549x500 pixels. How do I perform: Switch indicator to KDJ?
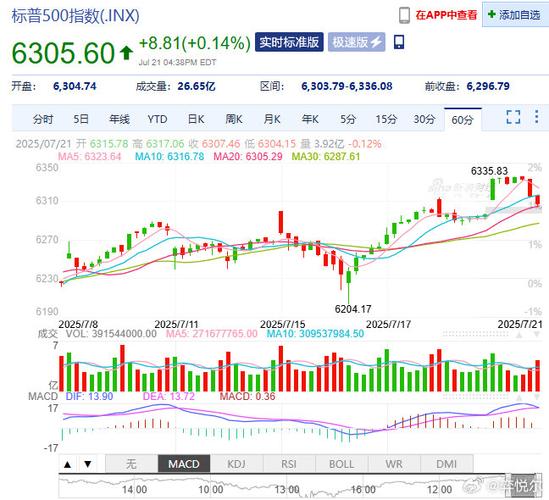pyautogui.click(x=236, y=464)
